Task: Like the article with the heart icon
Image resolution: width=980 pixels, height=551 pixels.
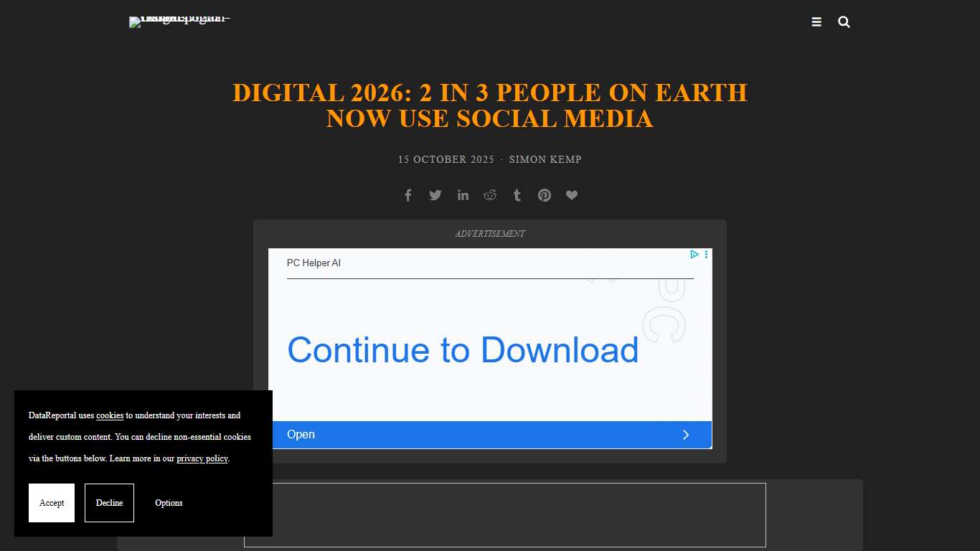Action: tap(571, 194)
